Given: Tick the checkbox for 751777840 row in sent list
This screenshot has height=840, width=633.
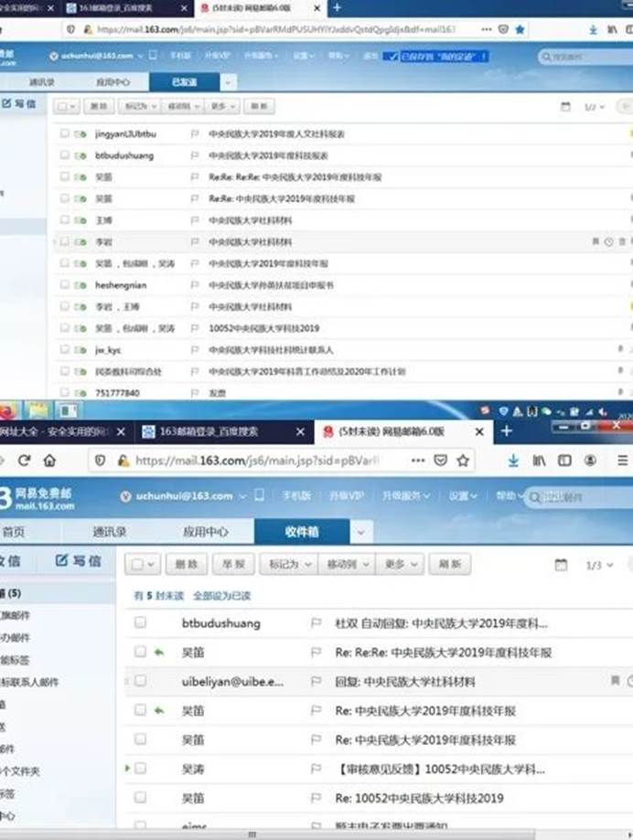Looking at the screenshot, I should [x=65, y=392].
